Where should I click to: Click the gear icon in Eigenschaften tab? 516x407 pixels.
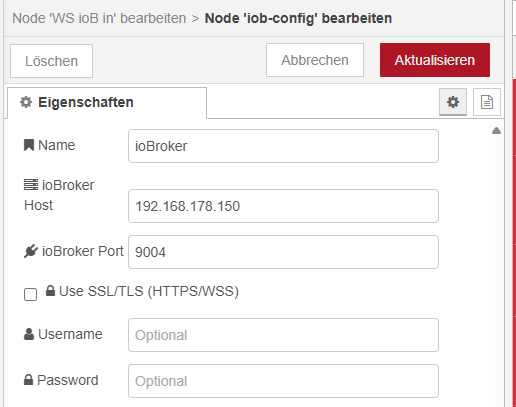(26, 102)
